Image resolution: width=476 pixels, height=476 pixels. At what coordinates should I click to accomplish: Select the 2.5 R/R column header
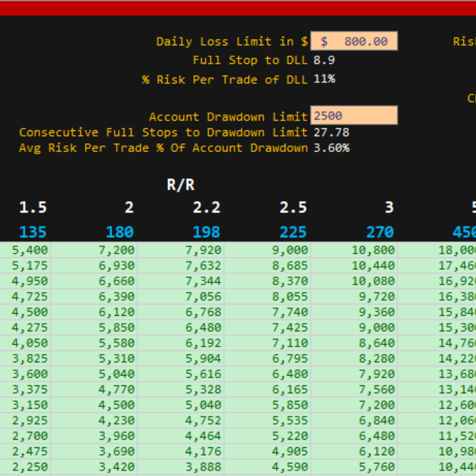(x=293, y=207)
